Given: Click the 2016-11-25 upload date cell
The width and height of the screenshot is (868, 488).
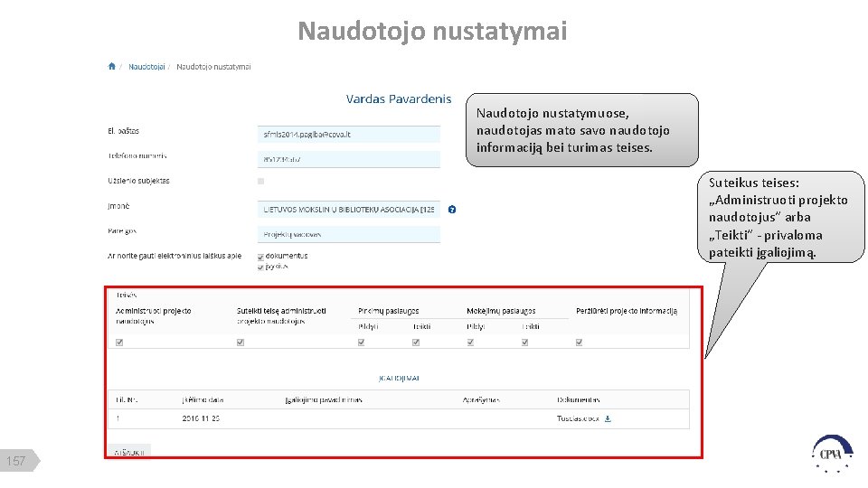Looking at the screenshot, I should (x=201, y=418).
